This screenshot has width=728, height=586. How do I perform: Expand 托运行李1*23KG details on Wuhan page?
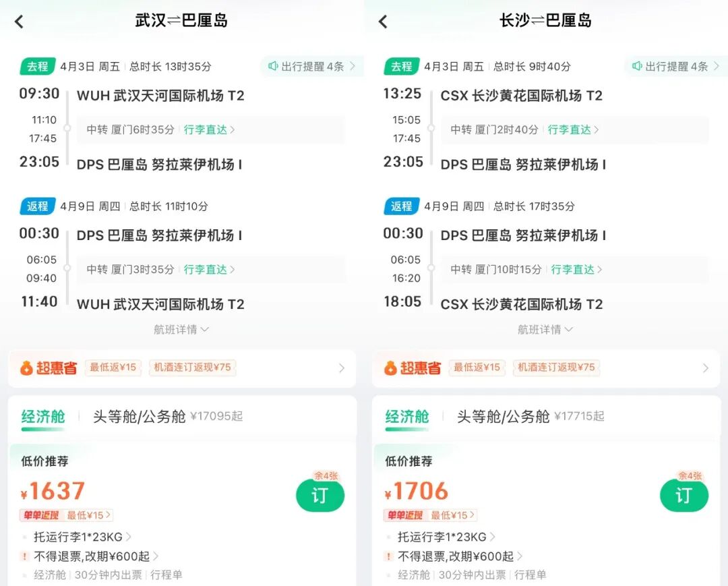pos(77,538)
